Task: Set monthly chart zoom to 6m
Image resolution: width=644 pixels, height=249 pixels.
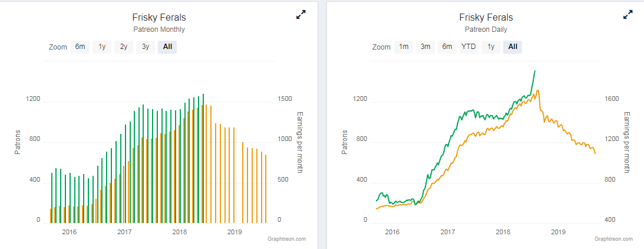Action: tap(80, 47)
